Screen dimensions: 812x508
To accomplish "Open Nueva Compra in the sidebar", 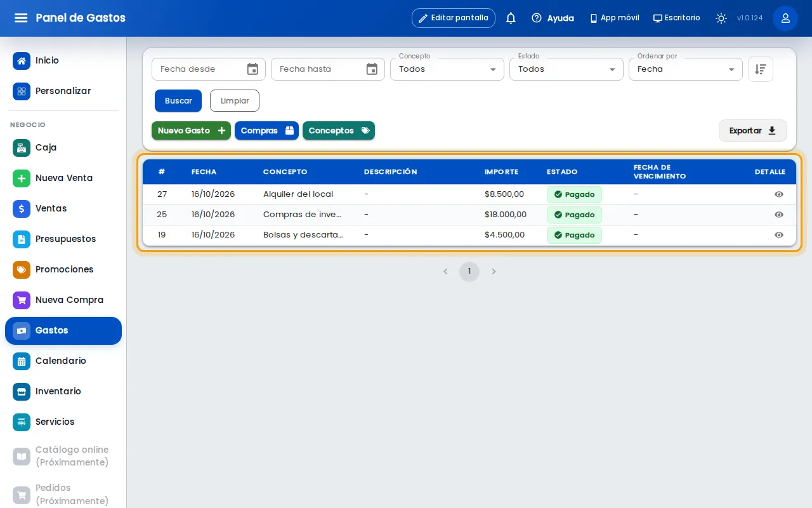I will [63, 300].
